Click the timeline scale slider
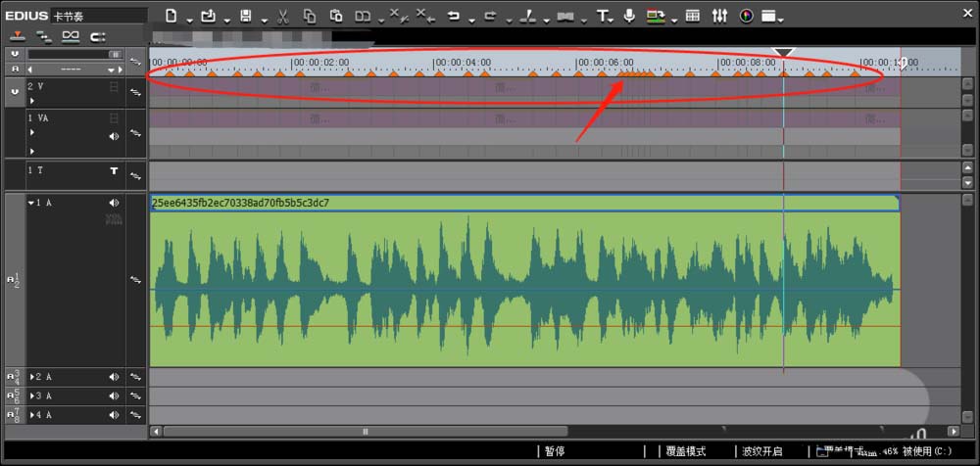The image size is (980, 466). (x=74, y=55)
